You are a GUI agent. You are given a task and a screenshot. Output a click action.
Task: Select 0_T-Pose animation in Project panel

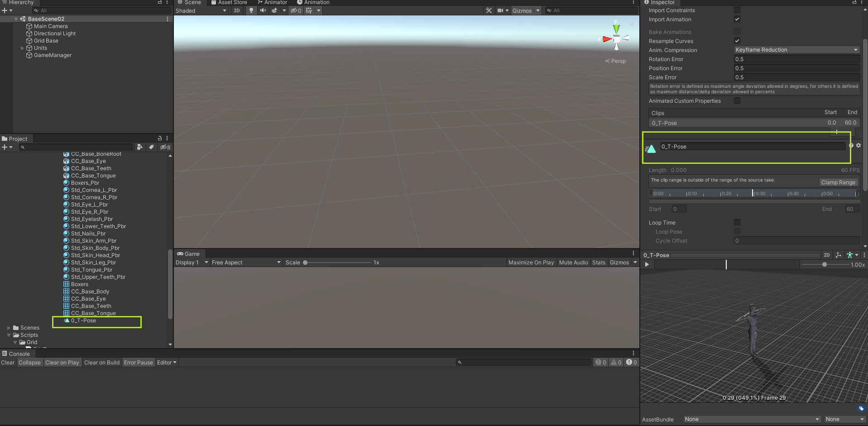pos(83,321)
